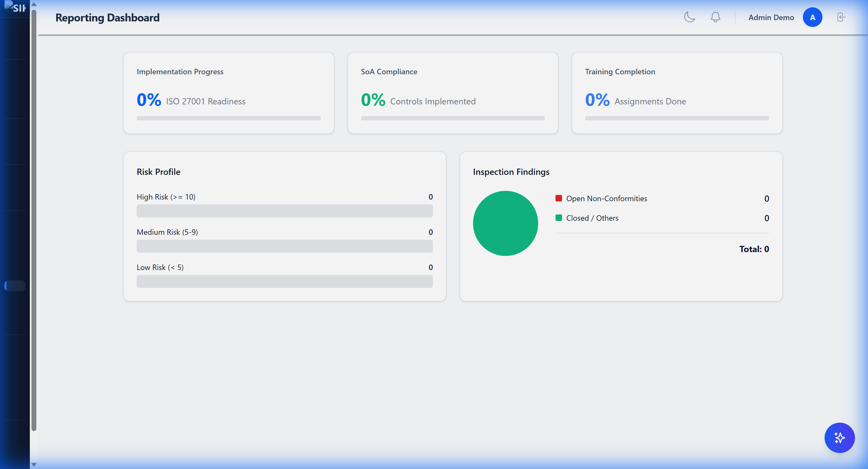Click the Low Risk (< 5) bar

[284, 281]
